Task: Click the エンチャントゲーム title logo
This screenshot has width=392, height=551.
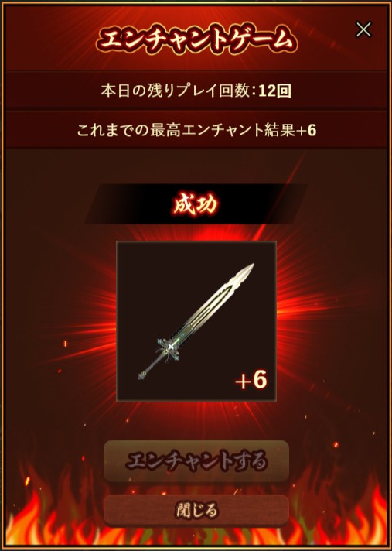Action: [x=196, y=39]
